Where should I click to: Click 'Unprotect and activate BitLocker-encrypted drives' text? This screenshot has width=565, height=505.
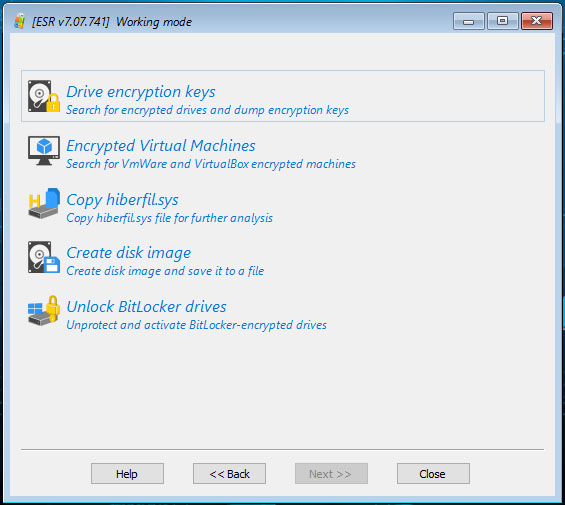click(196, 325)
